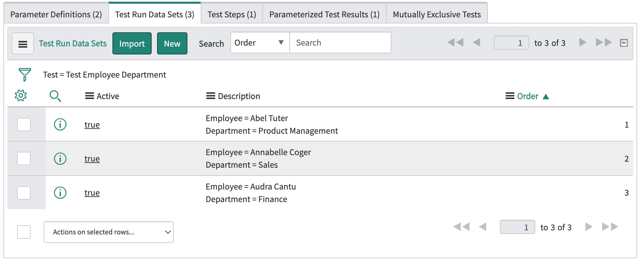
Task: Click the Search text input field
Action: point(340,43)
